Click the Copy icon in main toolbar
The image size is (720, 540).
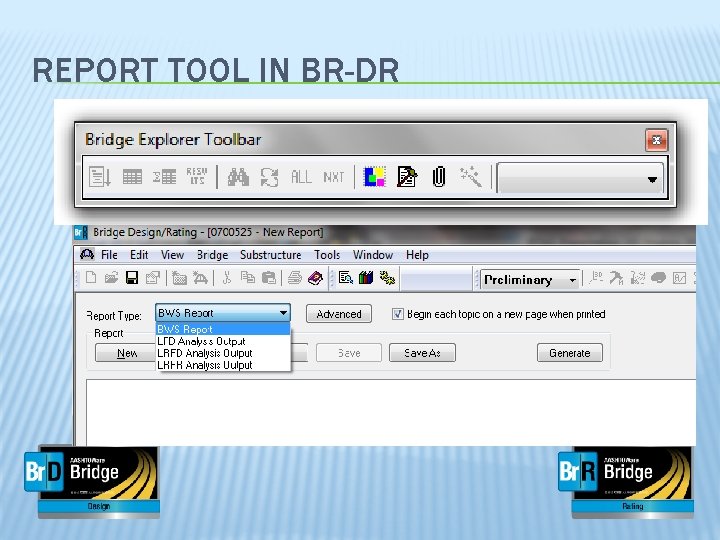tap(248, 278)
